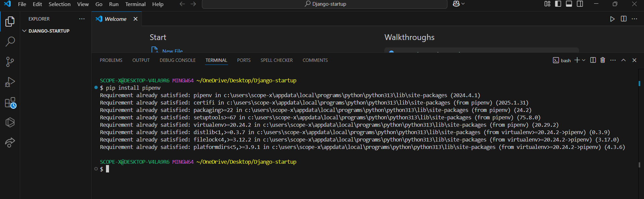Screen dimensions: 644x199
Task: Open the Run menu
Action: coord(114,4)
